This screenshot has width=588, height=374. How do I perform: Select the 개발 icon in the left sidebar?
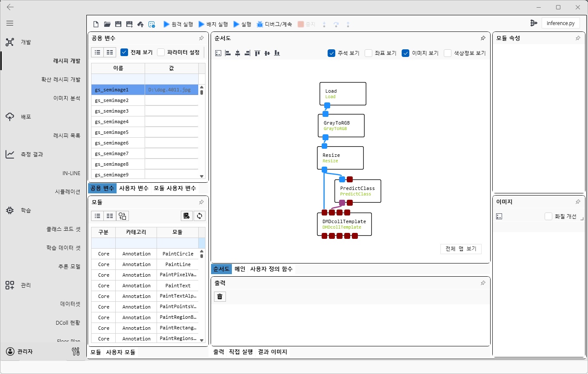10,42
